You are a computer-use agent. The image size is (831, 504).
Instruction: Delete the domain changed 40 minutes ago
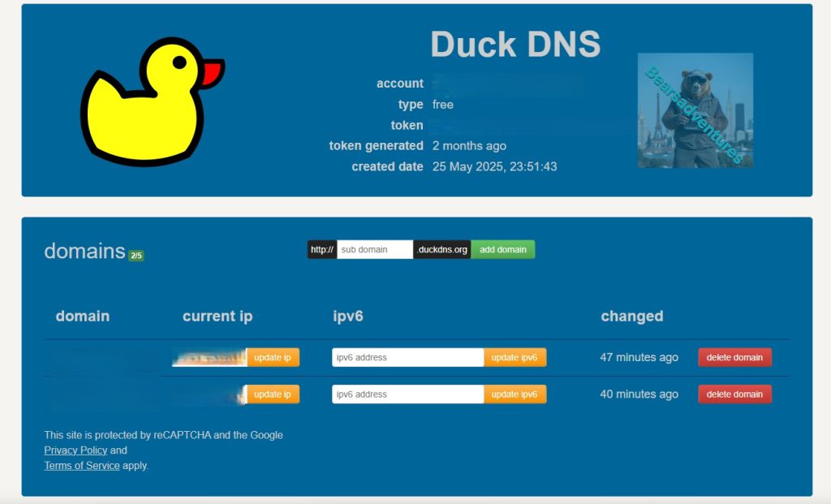(x=734, y=394)
